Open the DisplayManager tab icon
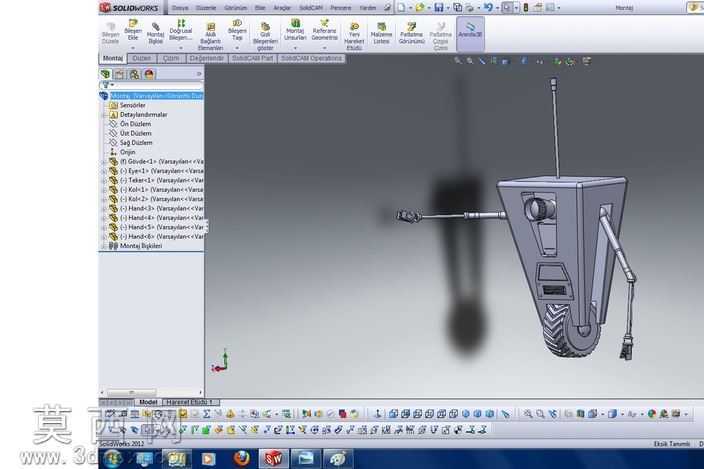704x469 pixels. pyautogui.click(x=149, y=74)
